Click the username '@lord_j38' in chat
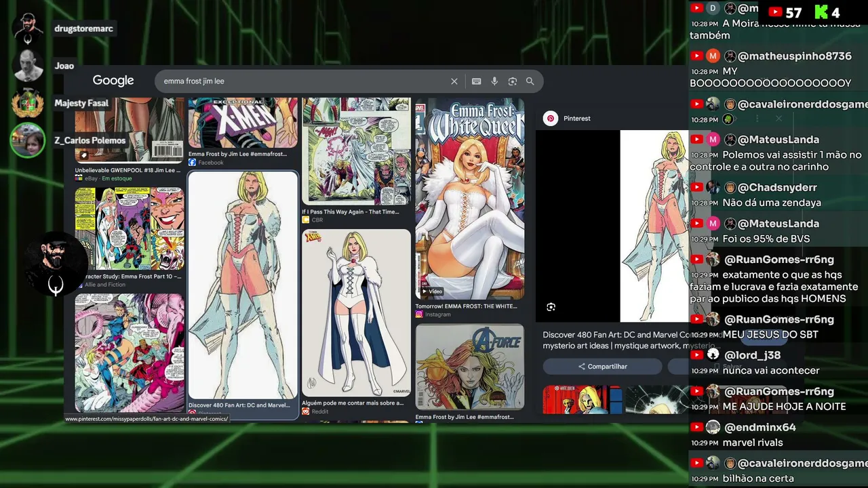 pos(752,355)
